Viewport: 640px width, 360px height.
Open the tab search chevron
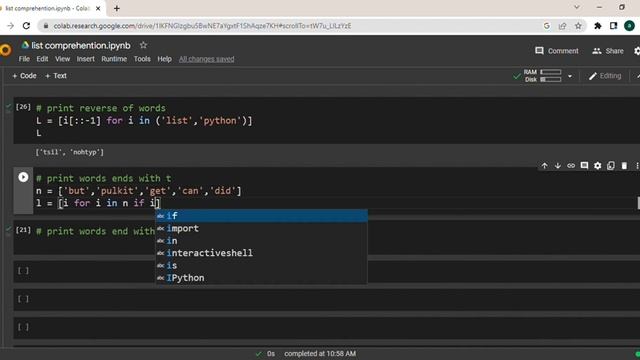tap(577, 7)
